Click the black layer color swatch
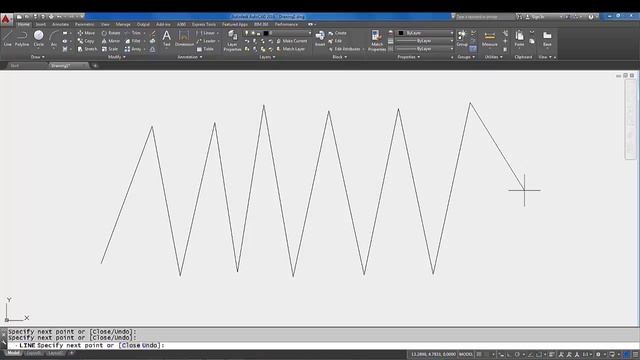The height and width of the screenshot is (360, 640). tap(266, 33)
